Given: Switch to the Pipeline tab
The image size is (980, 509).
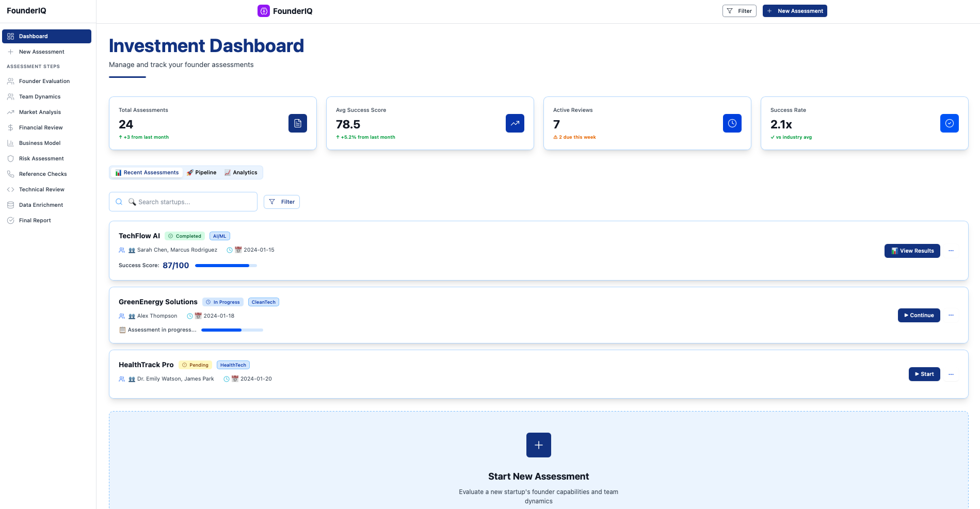Looking at the screenshot, I should (202, 172).
